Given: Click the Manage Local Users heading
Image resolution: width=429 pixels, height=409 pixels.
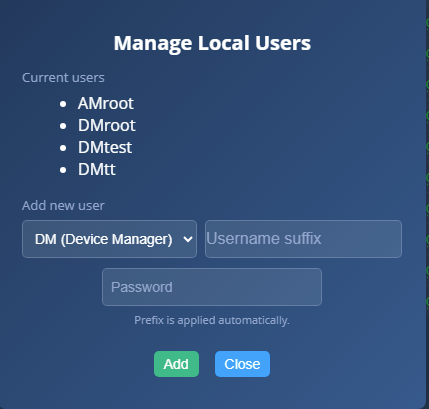Looking at the screenshot, I should pyautogui.click(x=212, y=43).
